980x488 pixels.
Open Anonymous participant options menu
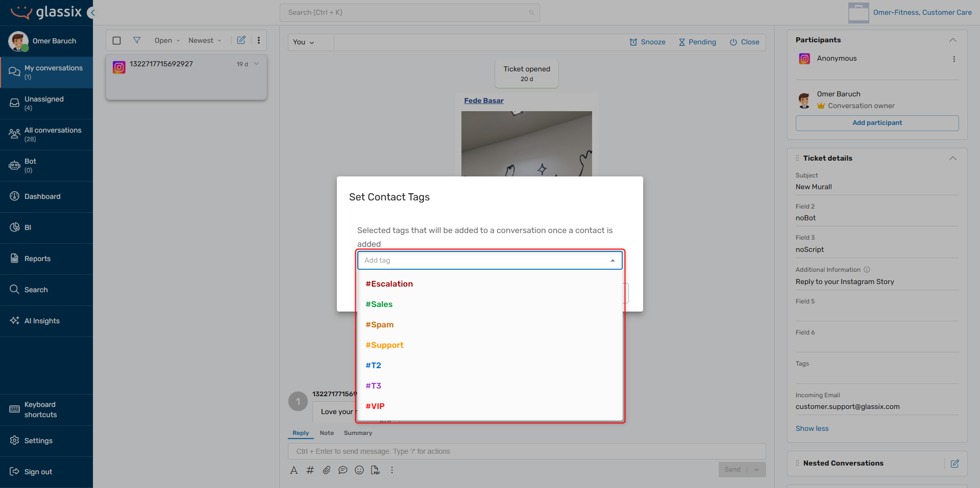click(x=954, y=59)
